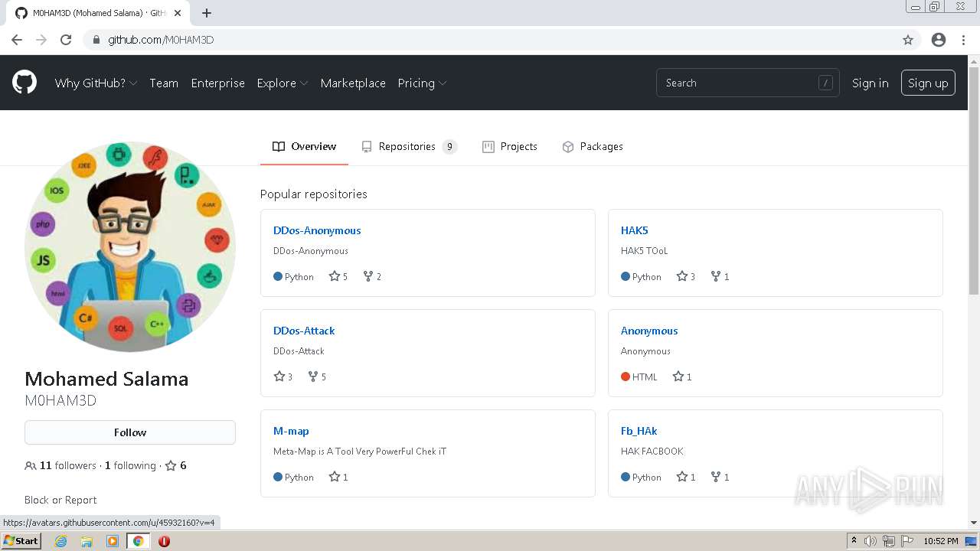Viewport: 980px width, 551px height.
Task: Open Chrome profile avatar icon
Action: click(x=939, y=40)
